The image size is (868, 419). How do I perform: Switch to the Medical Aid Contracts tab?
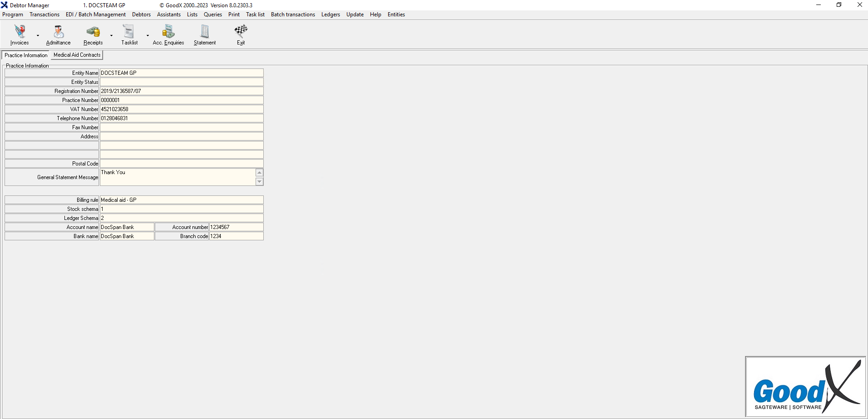pos(77,55)
